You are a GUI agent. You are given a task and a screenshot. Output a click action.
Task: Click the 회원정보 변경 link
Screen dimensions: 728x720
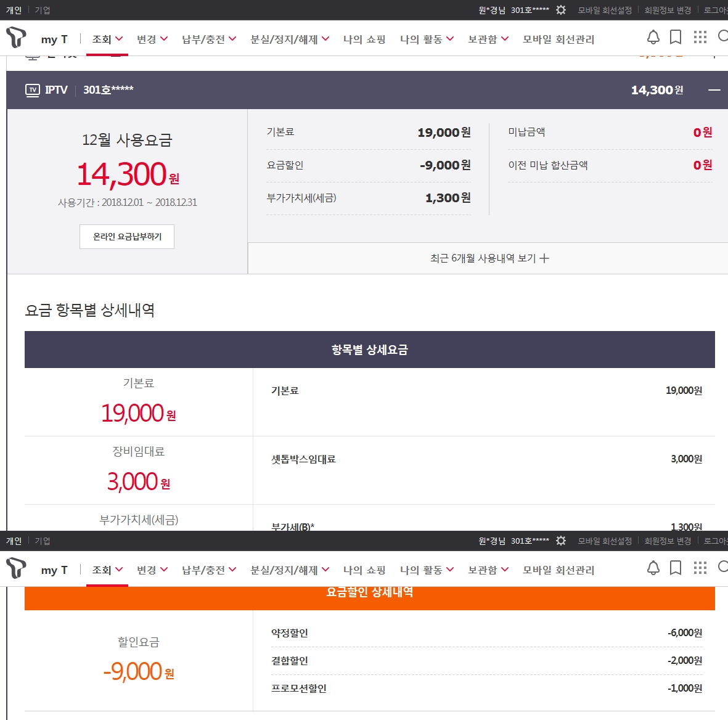(x=668, y=10)
